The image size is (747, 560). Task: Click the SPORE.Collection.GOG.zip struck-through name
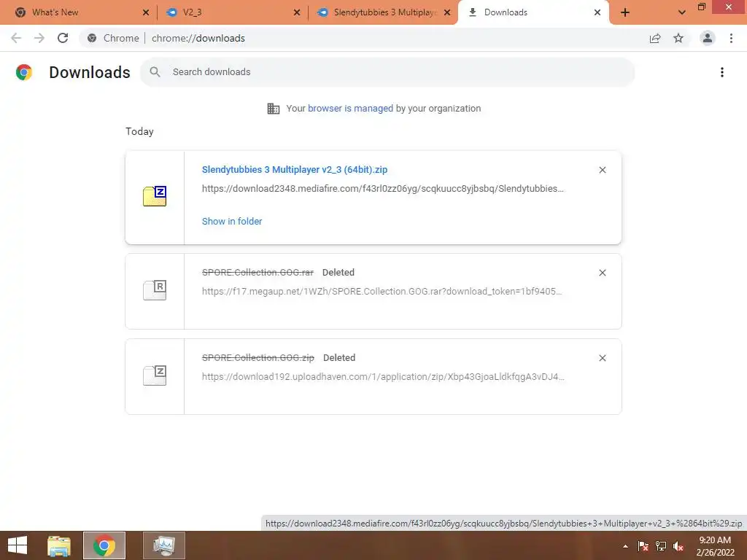click(x=258, y=357)
